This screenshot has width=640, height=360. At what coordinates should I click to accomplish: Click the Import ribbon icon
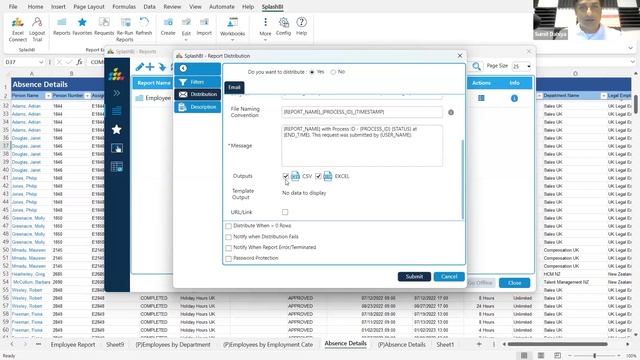coord(204,26)
